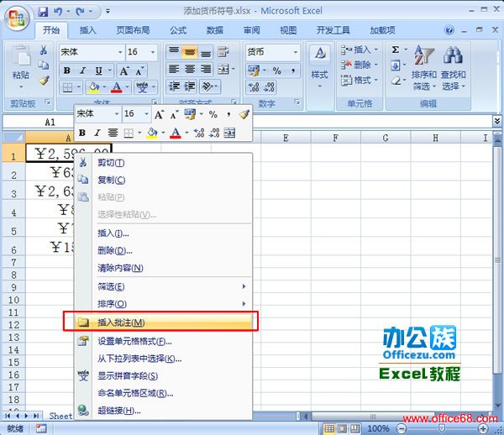Viewport: 504px width, 435px height.
Task: Select row header 7
Action: (13, 263)
